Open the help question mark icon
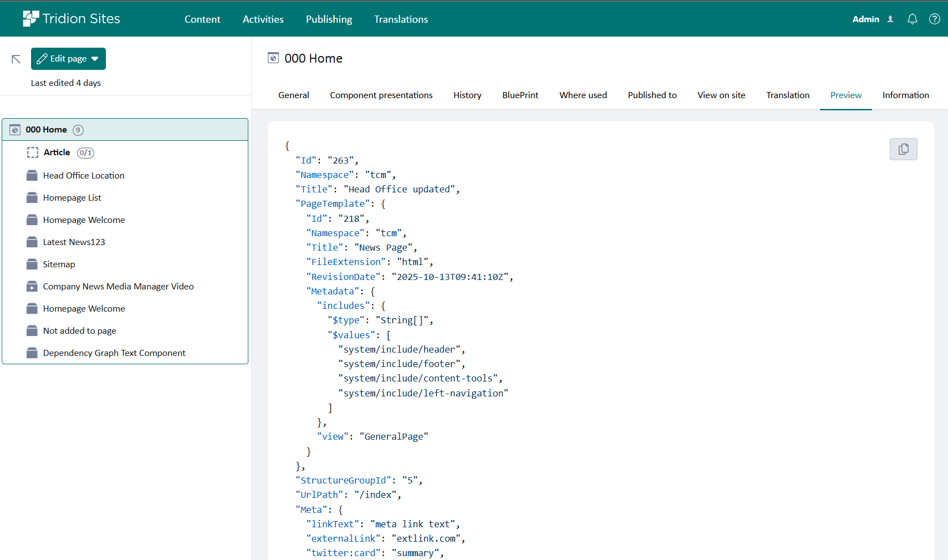Screen dimensions: 948x560 coord(934,19)
